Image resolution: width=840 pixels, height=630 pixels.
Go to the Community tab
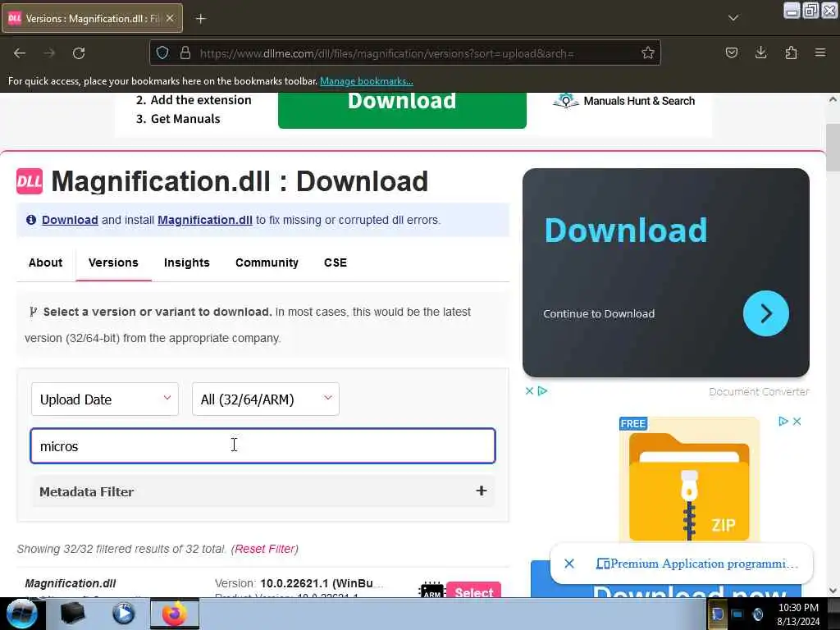click(x=267, y=262)
